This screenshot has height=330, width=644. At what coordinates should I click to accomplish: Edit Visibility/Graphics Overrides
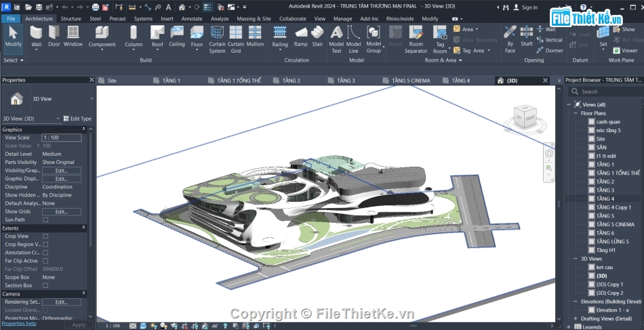coord(61,170)
